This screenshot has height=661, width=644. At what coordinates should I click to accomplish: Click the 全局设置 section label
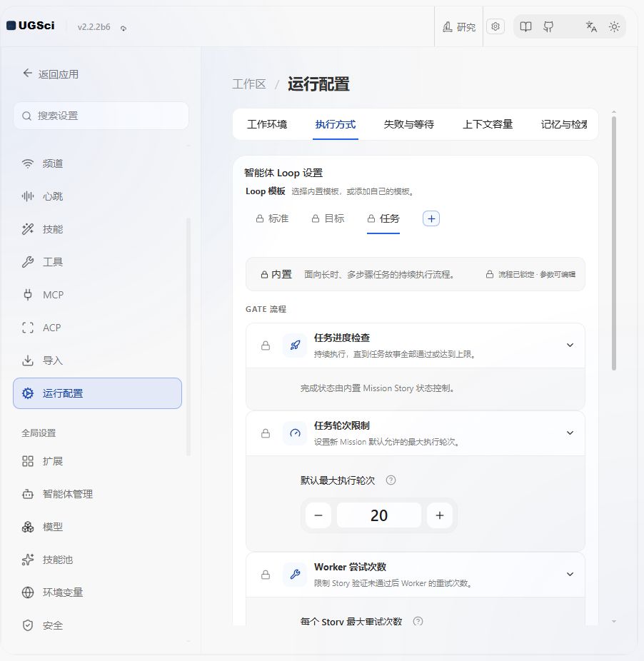[x=39, y=433]
